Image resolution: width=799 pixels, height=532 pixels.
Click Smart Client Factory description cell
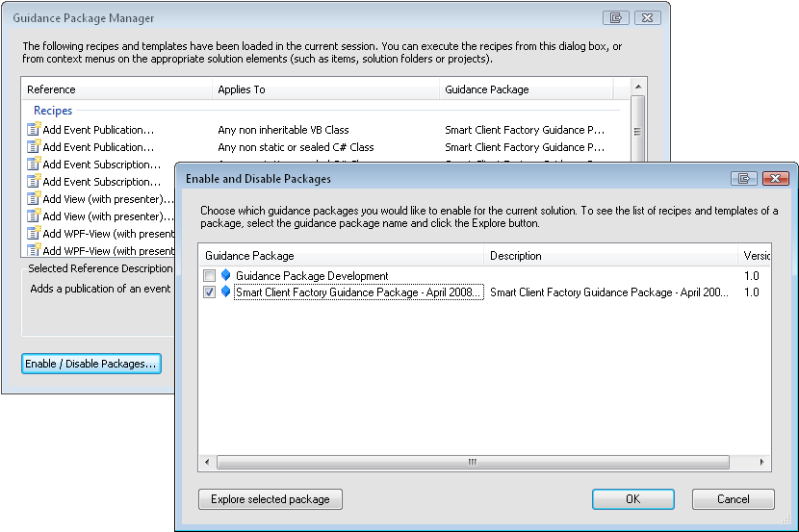[609, 292]
